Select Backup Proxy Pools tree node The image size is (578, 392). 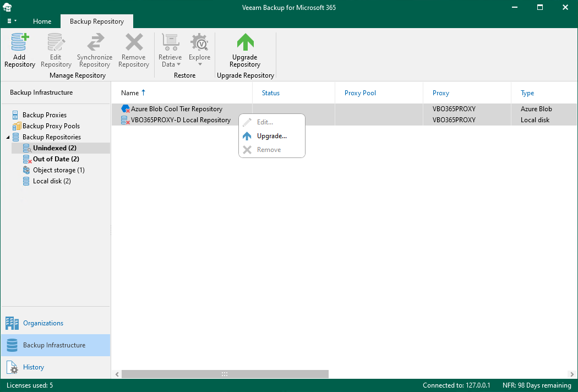[51, 126]
